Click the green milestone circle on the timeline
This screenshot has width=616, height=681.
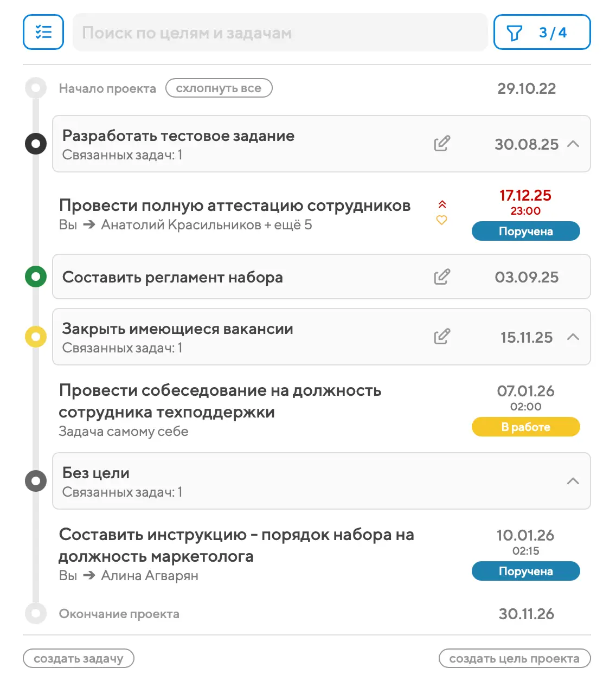36,277
